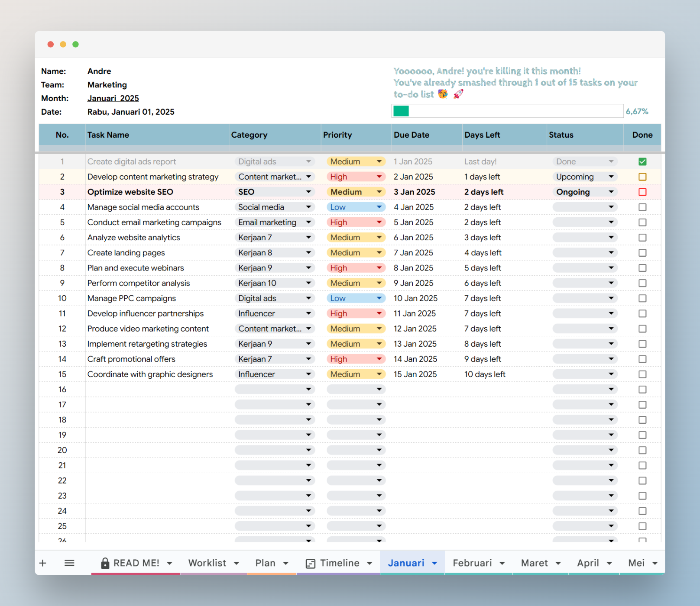Image resolution: width=700 pixels, height=606 pixels.
Task: Tick Done box for Manage social media accounts
Action: pyautogui.click(x=642, y=207)
